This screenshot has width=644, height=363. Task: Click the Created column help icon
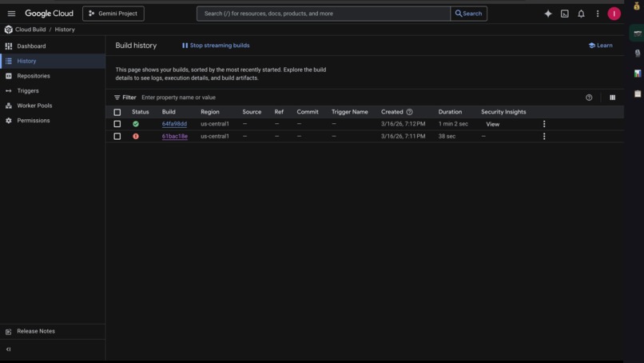pos(409,112)
